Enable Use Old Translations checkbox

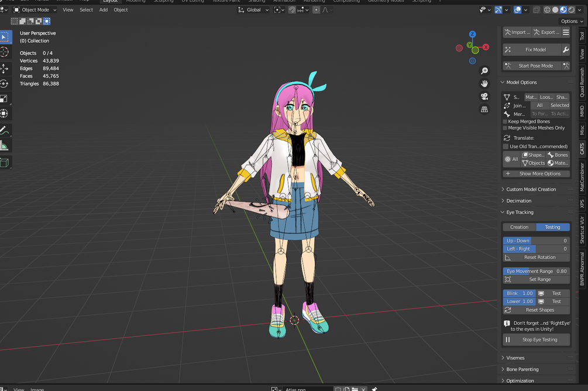pos(506,146)
